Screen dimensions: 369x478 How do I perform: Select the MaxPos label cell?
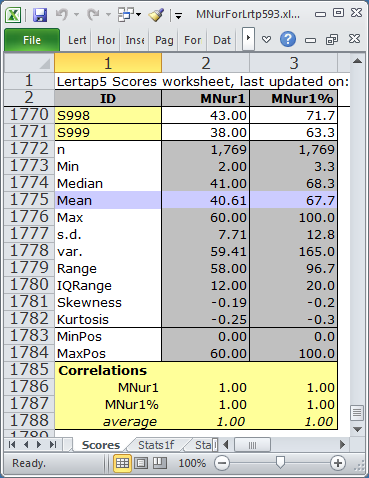(108, 353)
